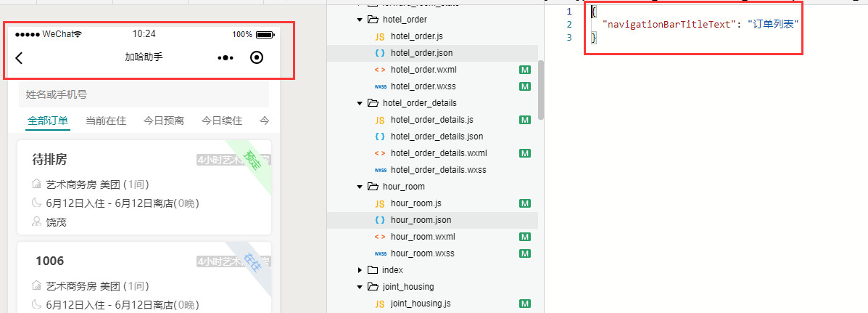Screen dimensions: 868x313
Task: Switch to the 今日续住 tab
Action: coord(222,121)
